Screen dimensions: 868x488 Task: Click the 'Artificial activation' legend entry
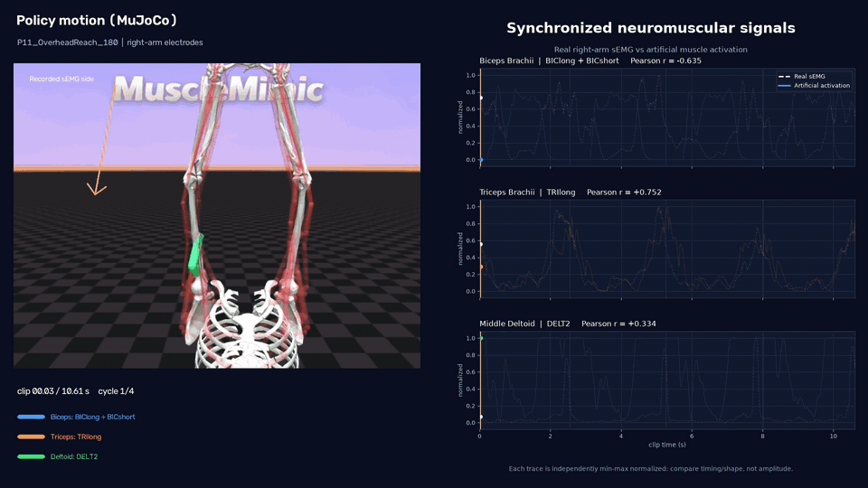pos(814,86)
